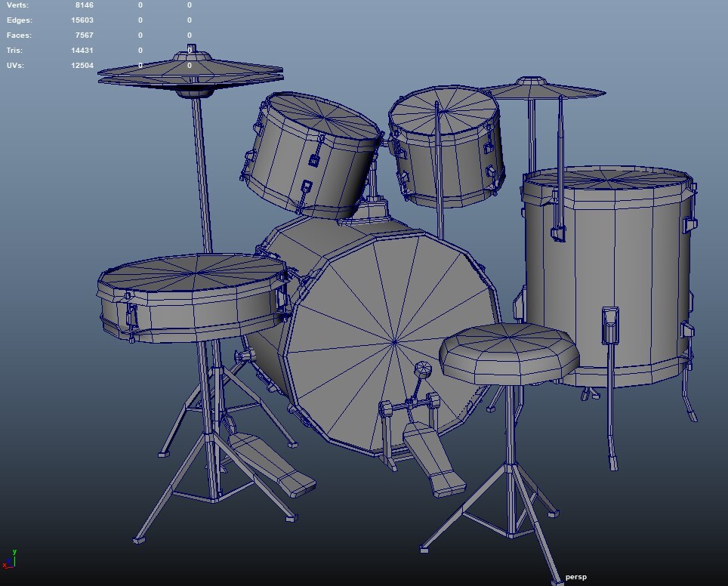Click the Faces count readout
This screenshot has width=728, height=586.
click(x=85, y=35)
